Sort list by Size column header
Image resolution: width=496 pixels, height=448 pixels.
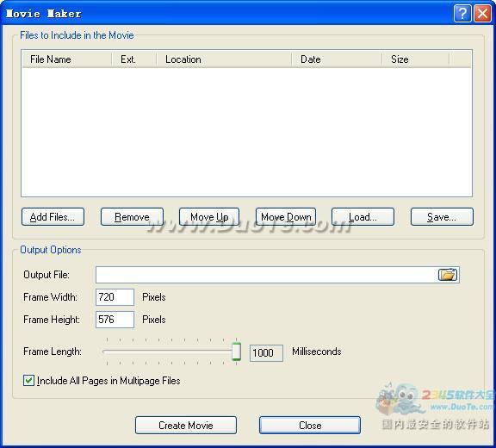point(416,59)
